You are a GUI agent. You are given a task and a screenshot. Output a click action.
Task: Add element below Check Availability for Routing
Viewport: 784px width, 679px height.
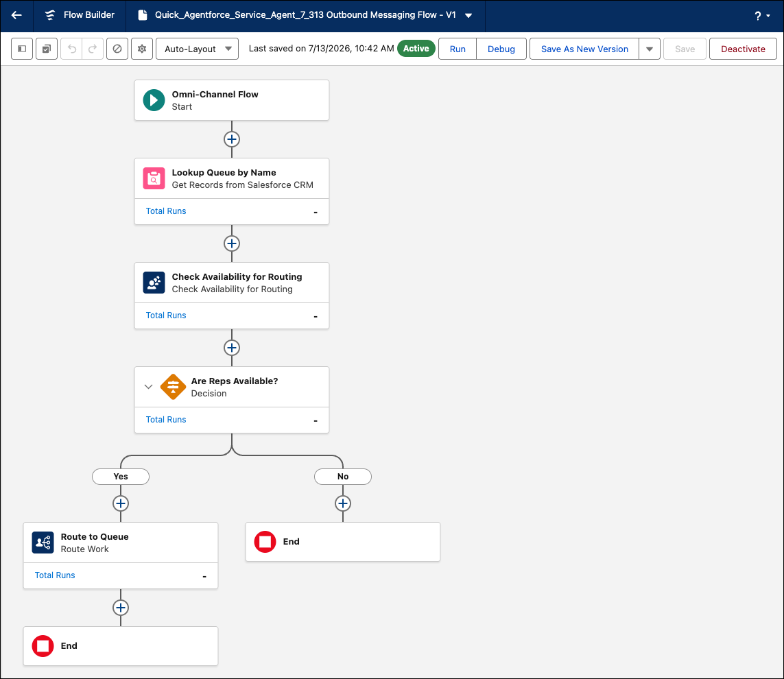click(232, 348)
